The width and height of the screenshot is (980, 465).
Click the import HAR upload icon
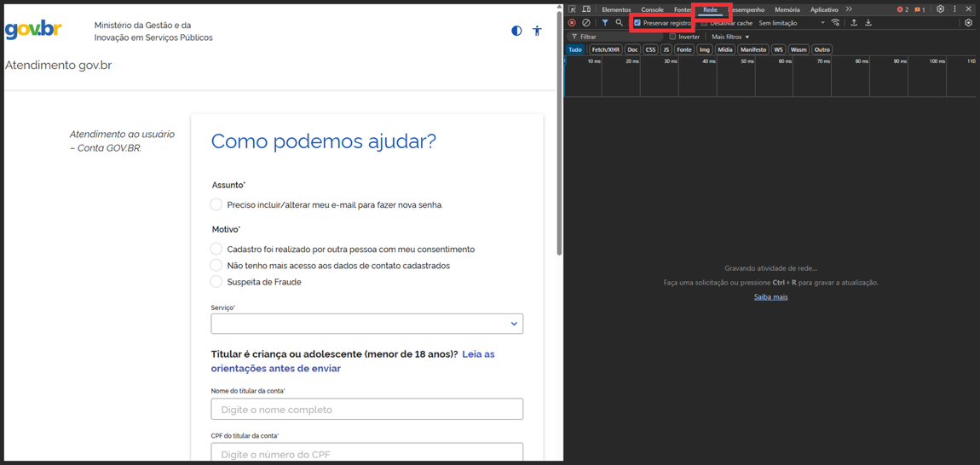coord(854,23)
